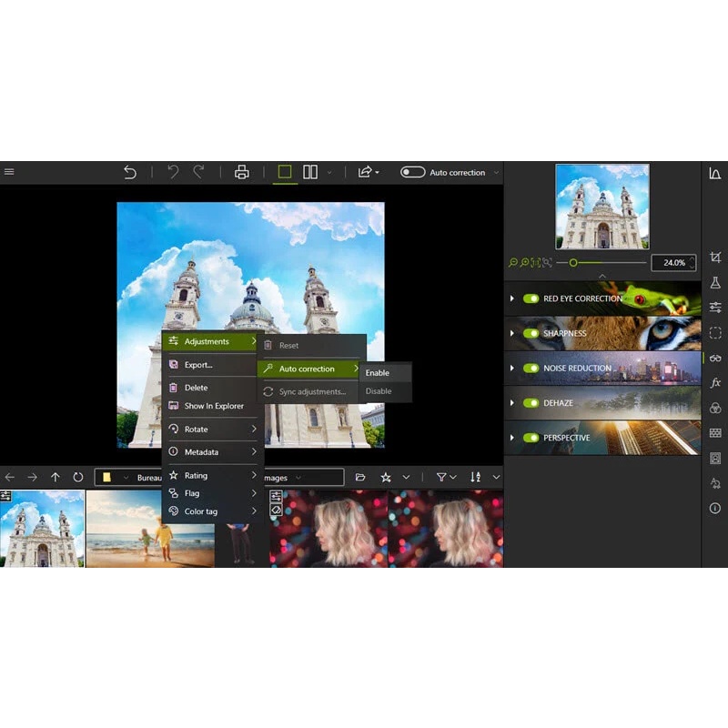The image size is (728, 728).
Task: Expand the Sharpness section
Action: [x=512, y=334]
